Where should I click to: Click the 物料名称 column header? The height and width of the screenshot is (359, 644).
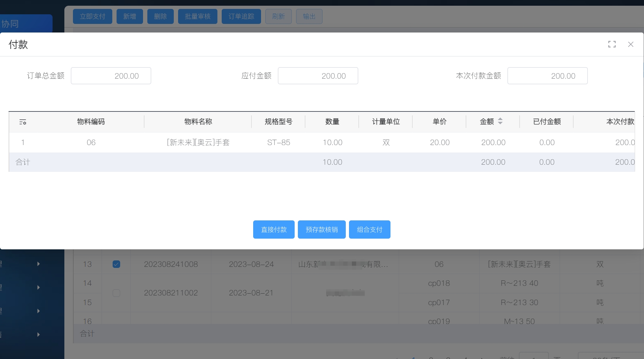pyautogui.click(x=198, y=122)
